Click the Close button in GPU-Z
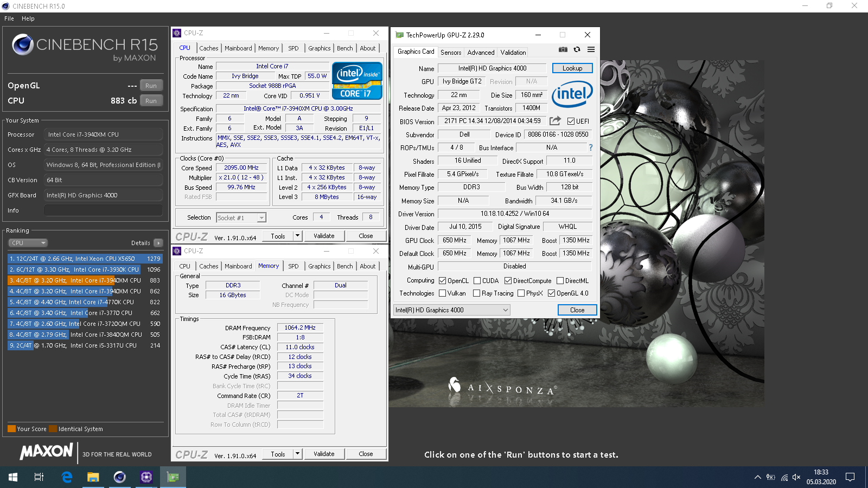This screenshot has height=488, width=868. click(577, 310)
